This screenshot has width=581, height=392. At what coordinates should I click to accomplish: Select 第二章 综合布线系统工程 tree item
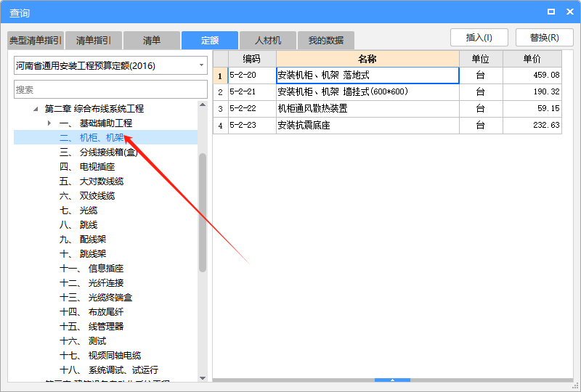tap(94, 109)
